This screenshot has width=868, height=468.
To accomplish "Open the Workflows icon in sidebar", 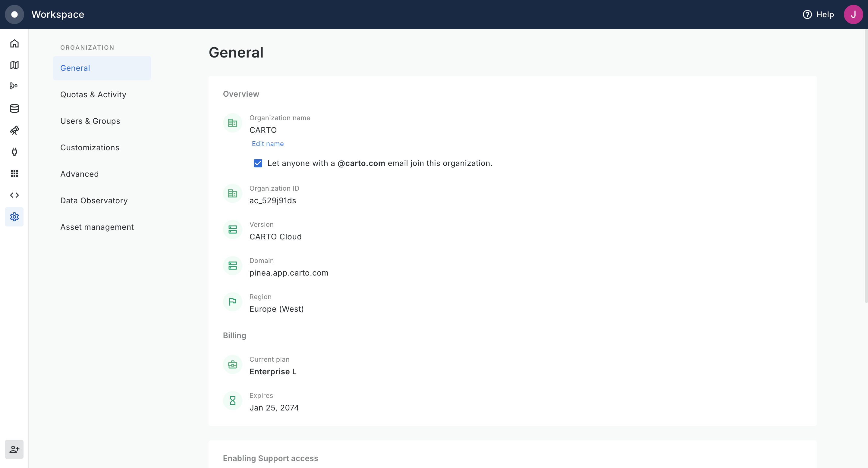I will [x=14, y=86].
